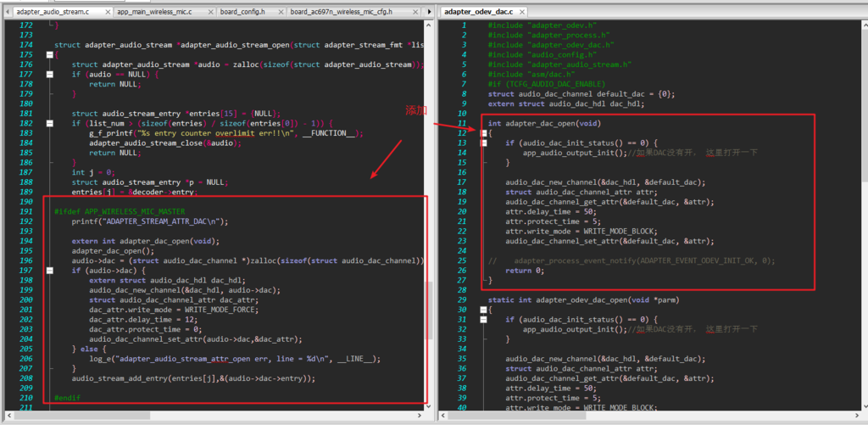Image resolution: width=868 pixels, height=425 pixels.
Task: Click 'audio_dac_new_channel(&dac_hdl, &default_dac);' line 17
Action: (x=605, y=182)
